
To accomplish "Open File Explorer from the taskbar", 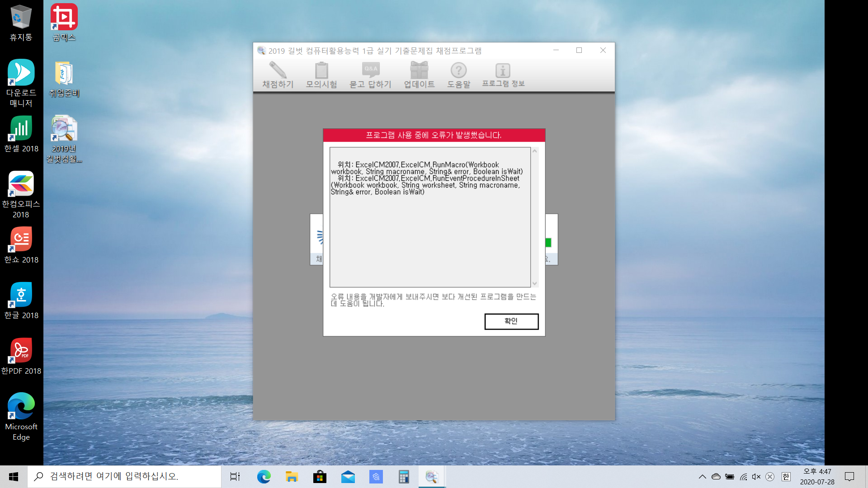I will [292, 477].
